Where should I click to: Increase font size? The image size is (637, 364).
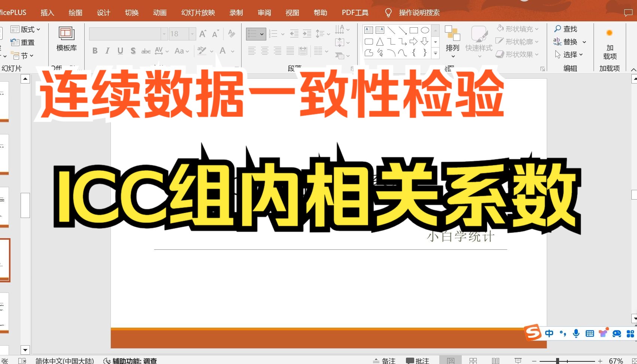pos(203,34)
